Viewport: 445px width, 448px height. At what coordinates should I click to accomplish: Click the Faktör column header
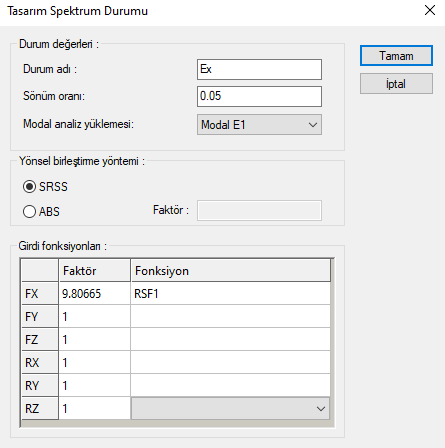pos(95,270)
